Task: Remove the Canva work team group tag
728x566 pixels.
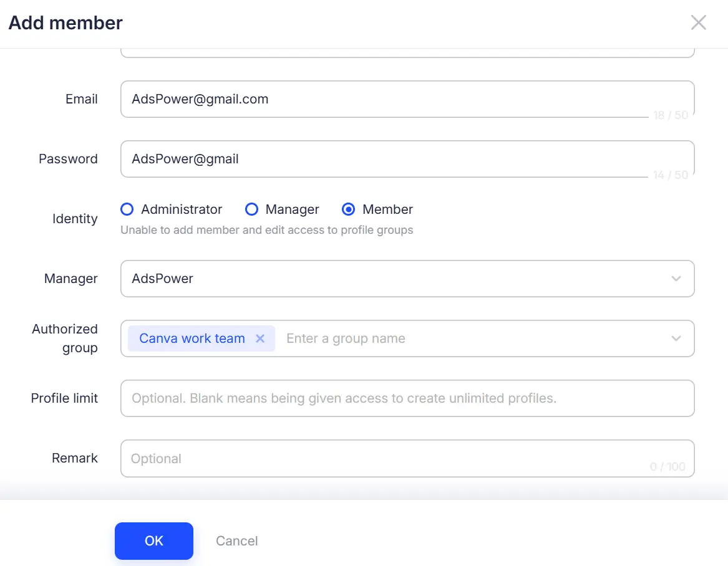Action: coord(260,338)
